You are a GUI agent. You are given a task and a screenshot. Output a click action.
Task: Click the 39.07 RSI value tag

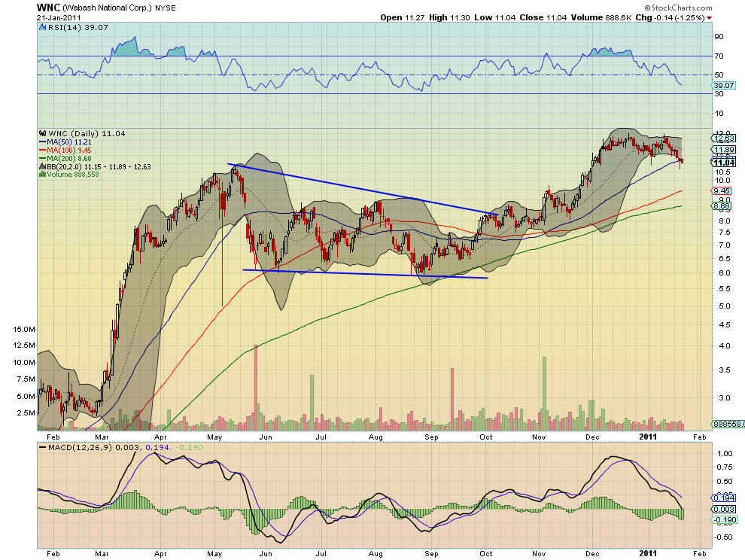click(724, 86)
